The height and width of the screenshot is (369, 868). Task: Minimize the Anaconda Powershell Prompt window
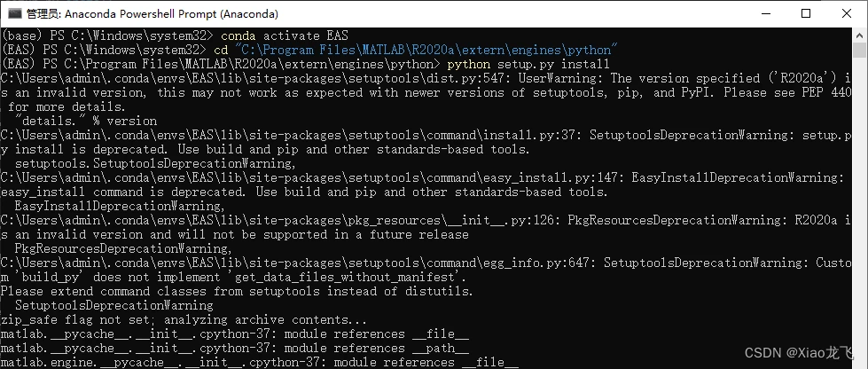pyautogui.click(x=766, y=13)
